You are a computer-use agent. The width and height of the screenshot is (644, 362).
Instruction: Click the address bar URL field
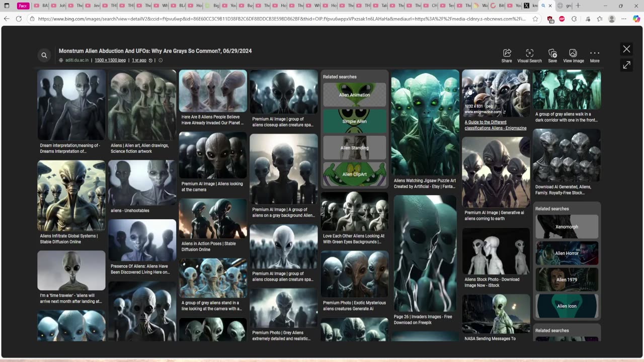(282, 19)
